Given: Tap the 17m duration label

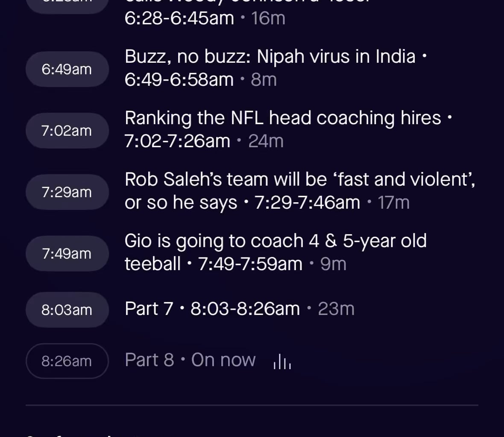Looking at the screenshot, I should 393,203.
